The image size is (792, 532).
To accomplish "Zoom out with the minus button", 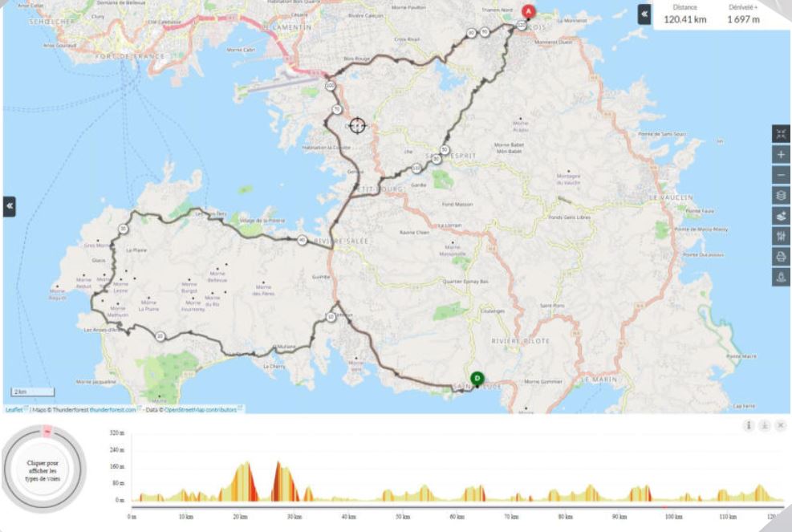I will 781,175.
